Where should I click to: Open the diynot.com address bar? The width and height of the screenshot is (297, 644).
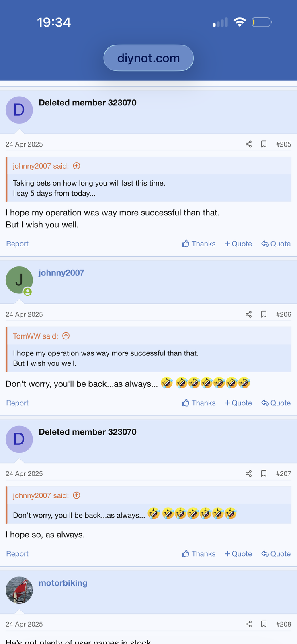click(148, 58)
